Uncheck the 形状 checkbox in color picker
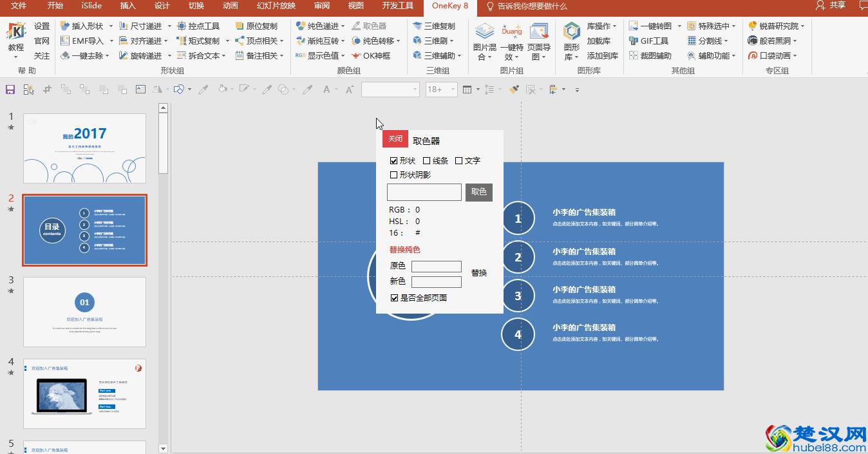The width and height of the screenshot is (868, 454). (x=395, y=160)
